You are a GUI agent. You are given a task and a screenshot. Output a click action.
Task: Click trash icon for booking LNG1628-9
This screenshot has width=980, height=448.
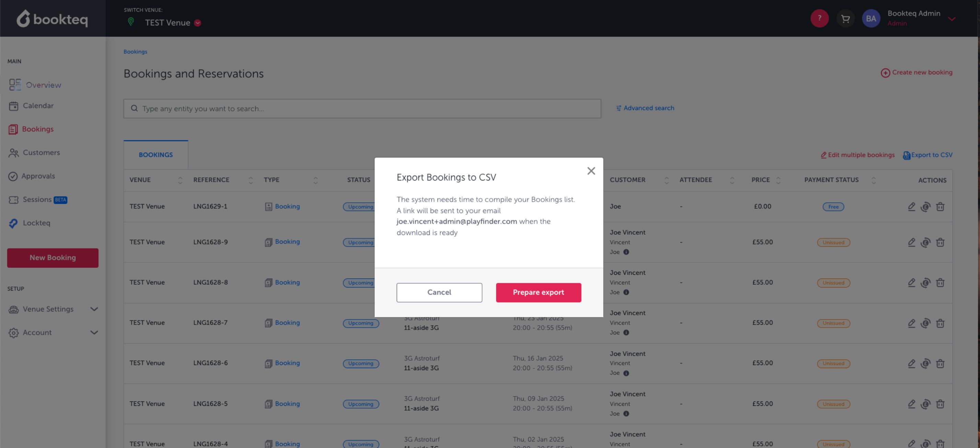(x=940, y=242)
